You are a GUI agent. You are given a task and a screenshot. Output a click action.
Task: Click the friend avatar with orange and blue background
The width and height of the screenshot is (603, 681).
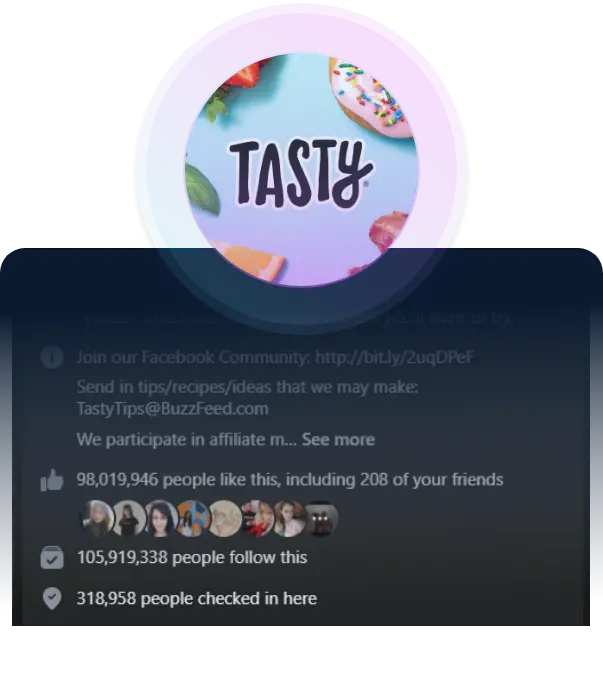pos(193,519)
